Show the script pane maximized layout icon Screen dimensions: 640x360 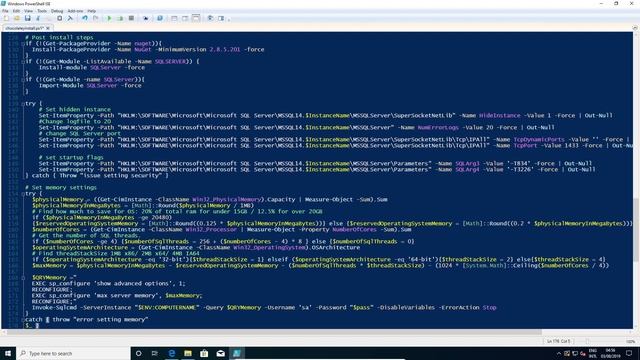[196, 18]
